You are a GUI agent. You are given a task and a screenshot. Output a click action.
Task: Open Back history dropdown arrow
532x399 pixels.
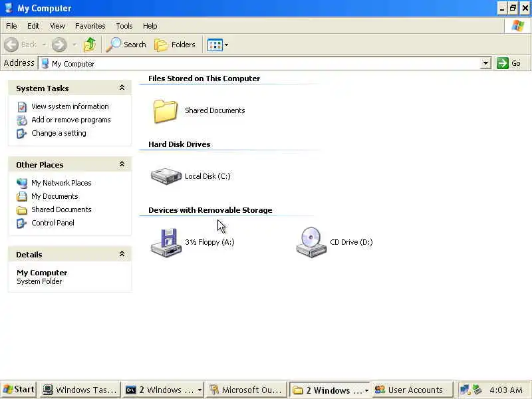pos(44,45)
